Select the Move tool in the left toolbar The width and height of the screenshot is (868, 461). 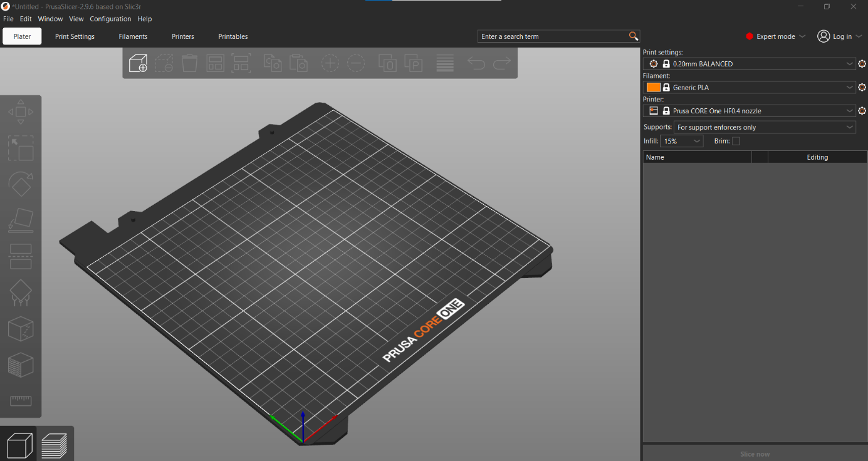pyautogui.click(x=21, y=112)
